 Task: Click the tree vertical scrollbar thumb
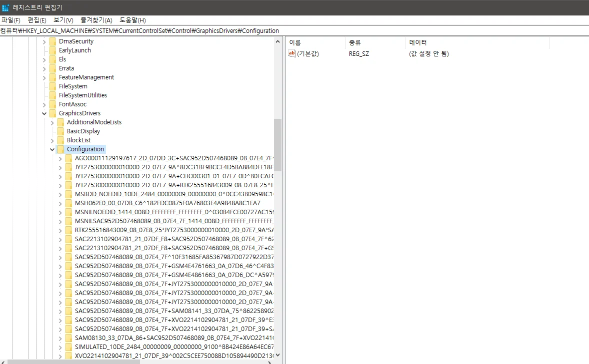(277, 145)
